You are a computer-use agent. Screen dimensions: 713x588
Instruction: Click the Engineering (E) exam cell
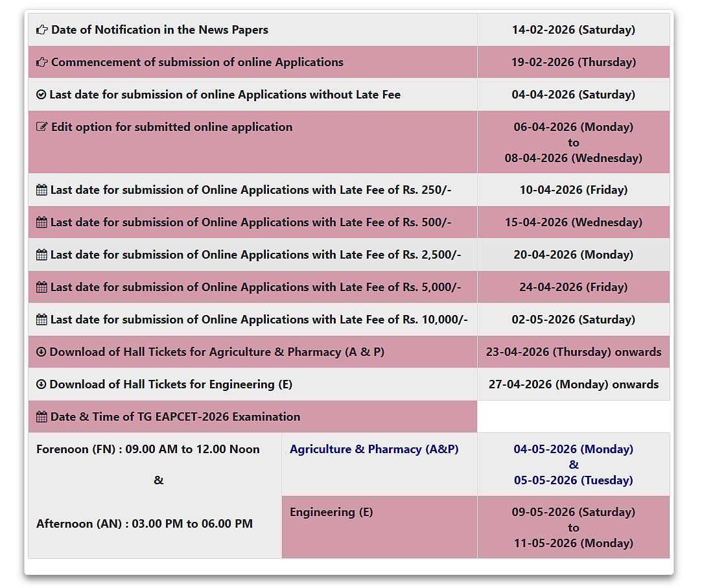331,512
